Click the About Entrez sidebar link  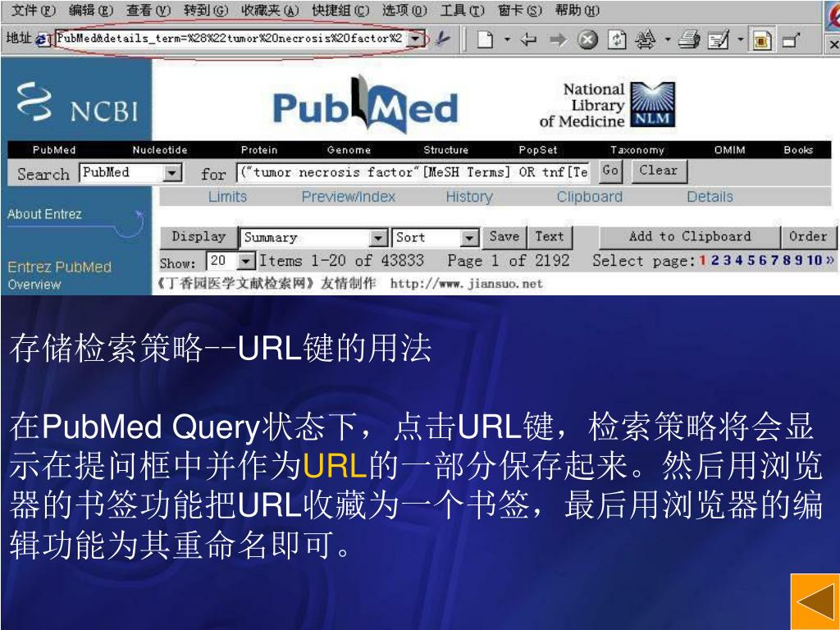44,214
